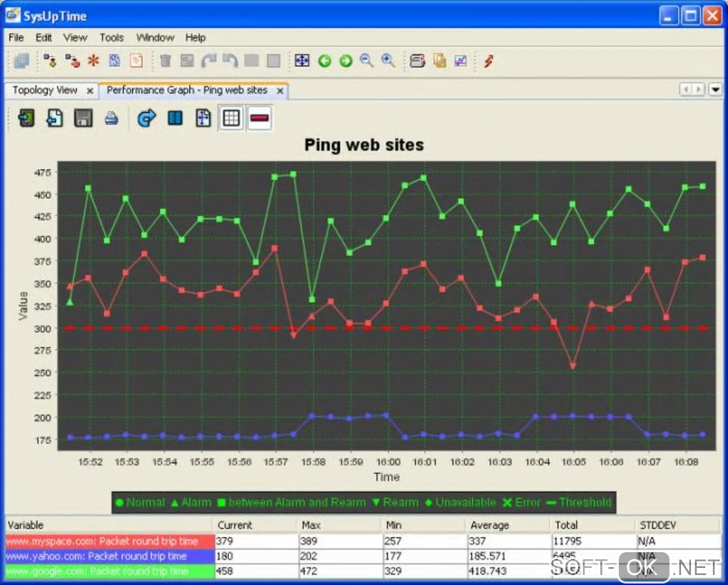
Task: Click the blue refresh arrow icon
Action: pos(147,118)
